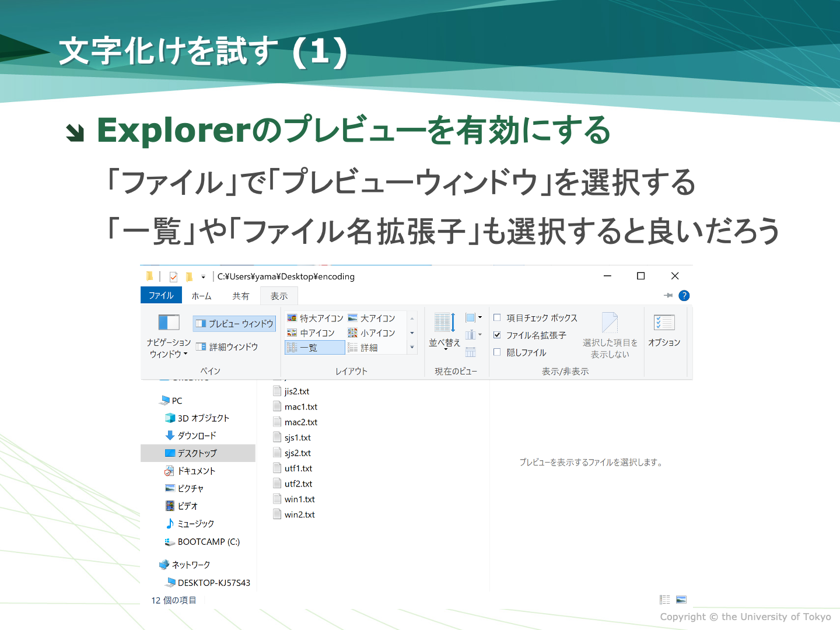Switch to details view via status bar icon
The image size is (840, 630).
[664, 600]
